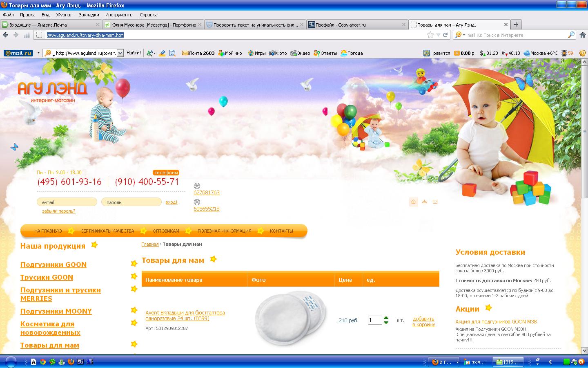Open Почта 2683 mail in toolbar

point(198,53)
